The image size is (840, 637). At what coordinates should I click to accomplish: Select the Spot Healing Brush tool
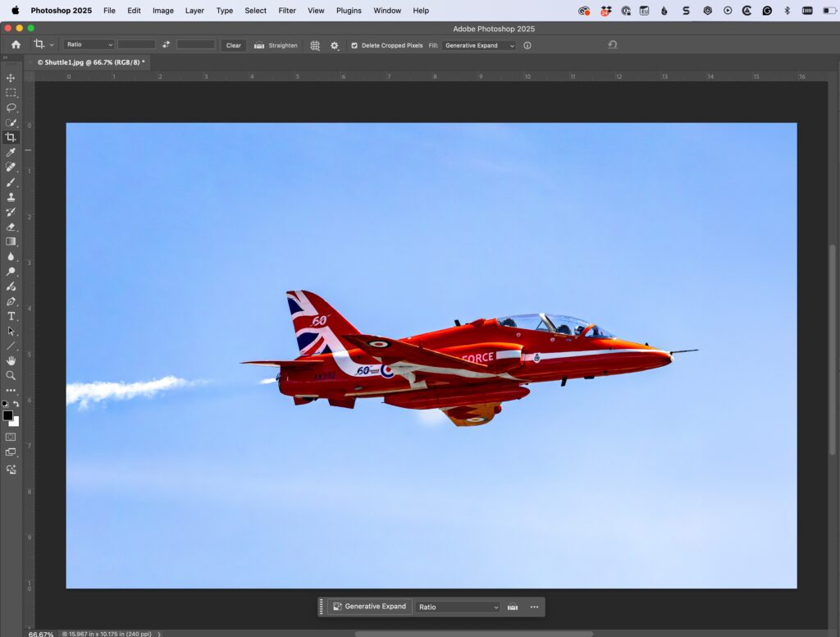click(11, 167)
